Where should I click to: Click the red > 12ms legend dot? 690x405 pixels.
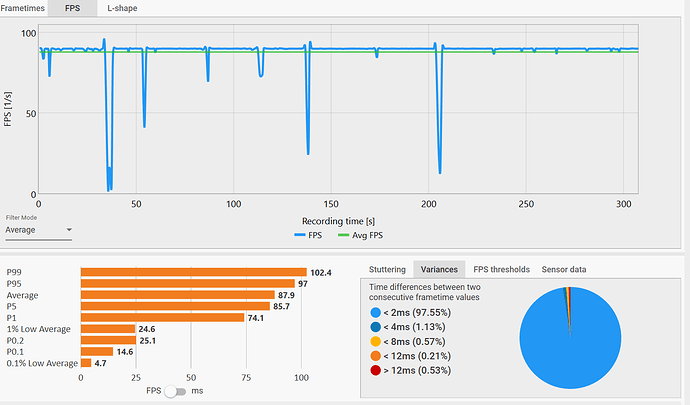[375, 370]
